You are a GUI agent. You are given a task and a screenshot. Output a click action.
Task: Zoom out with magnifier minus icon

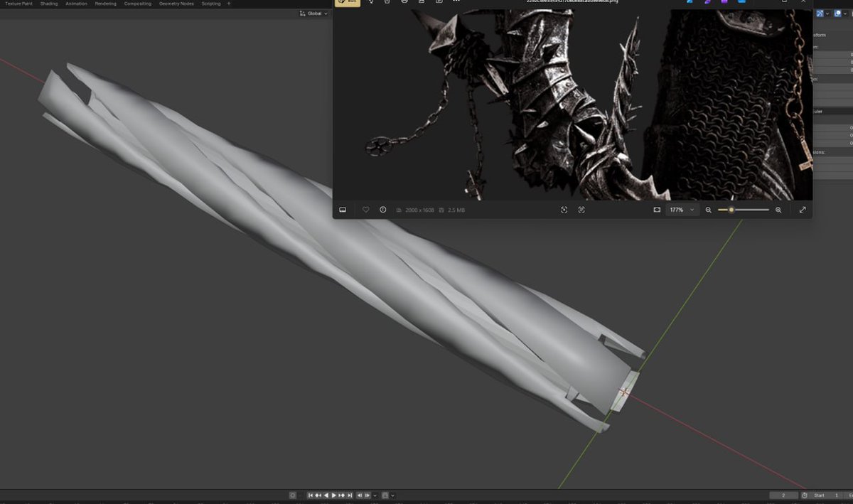coord(708,210)
